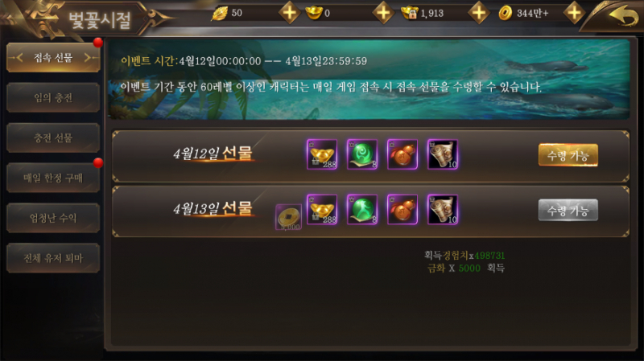Tap the red gourd item in April 12 gift

coord(402,154)
